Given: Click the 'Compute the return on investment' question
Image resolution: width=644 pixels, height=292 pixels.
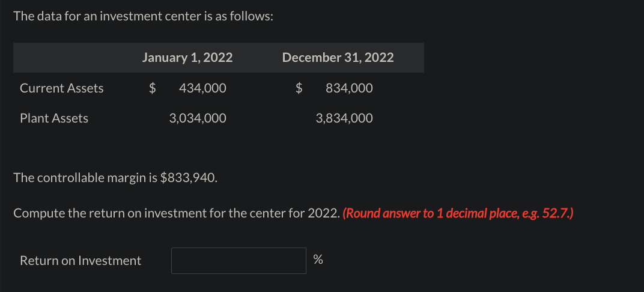Looking at the screenshot, I should pos(177,213).
